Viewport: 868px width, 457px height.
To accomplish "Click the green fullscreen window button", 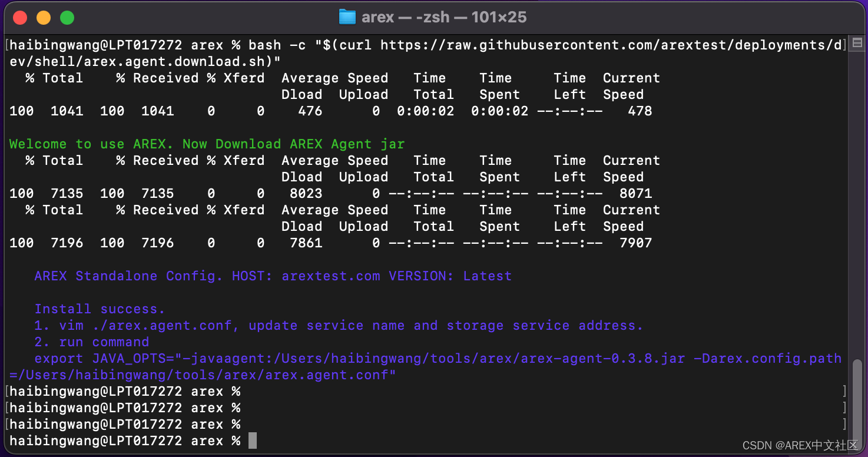I will pos(67,18).
